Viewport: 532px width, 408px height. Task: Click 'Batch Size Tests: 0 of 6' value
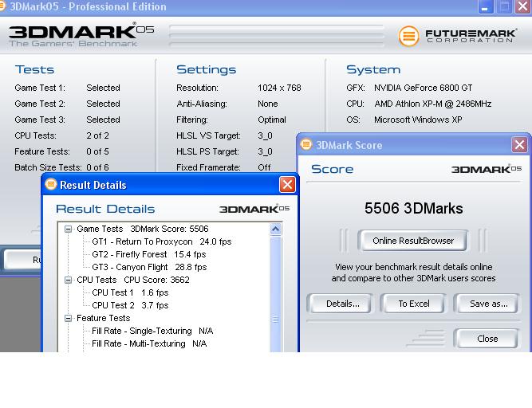click(x=97, y=167)
